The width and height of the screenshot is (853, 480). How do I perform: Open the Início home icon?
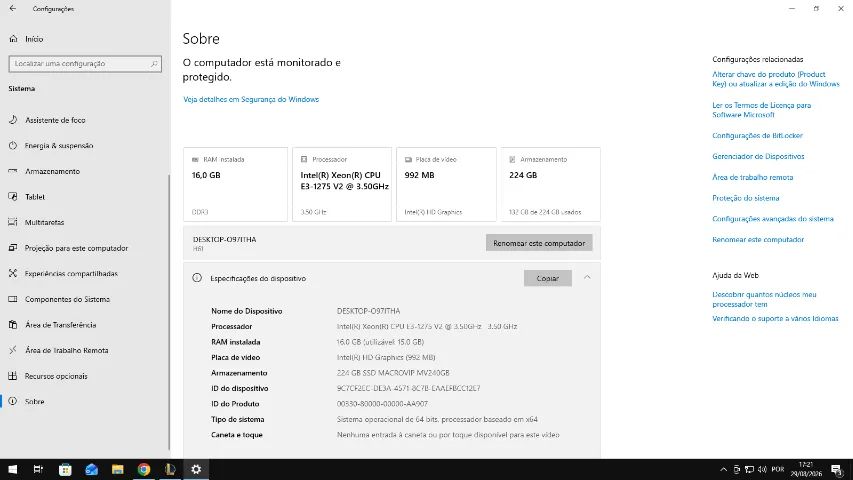(x=14, y=39)
